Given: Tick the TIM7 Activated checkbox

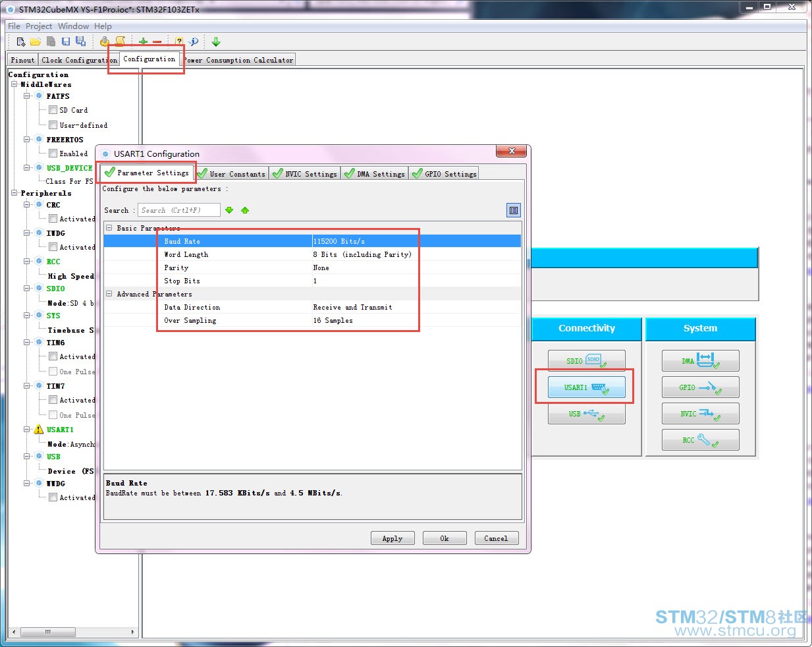Looking at the screenshot, I should [53, 399].
